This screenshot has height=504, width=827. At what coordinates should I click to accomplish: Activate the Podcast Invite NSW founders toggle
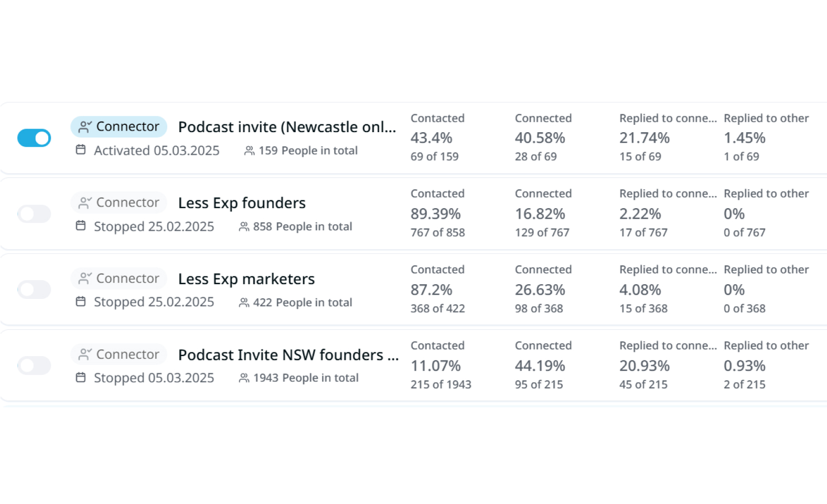tap(34, 366)
